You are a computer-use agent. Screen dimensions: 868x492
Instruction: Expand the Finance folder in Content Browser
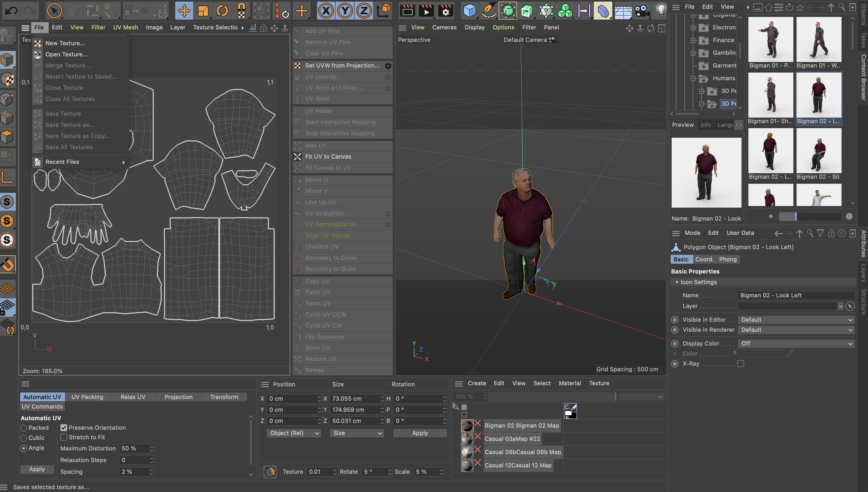693,40
